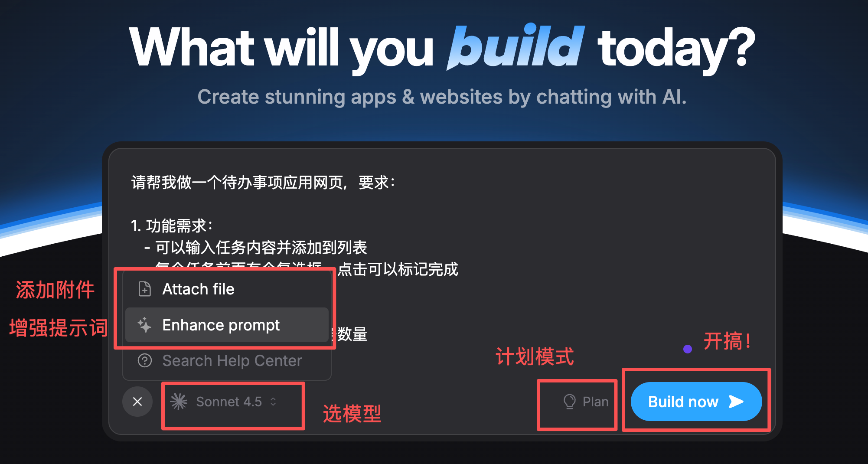Click the Enhance prompt sparkle icon
This screenshot has width=868, height=464.
[x=144, y=325]
